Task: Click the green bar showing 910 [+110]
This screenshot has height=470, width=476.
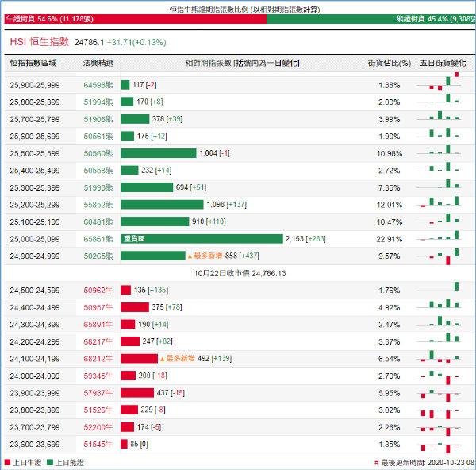Action: pos(155,222)
